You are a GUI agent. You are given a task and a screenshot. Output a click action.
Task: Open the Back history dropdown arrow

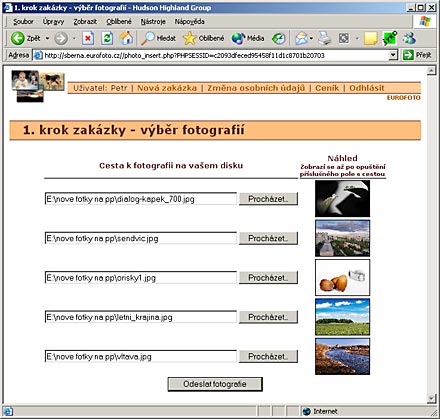point(47,38)
